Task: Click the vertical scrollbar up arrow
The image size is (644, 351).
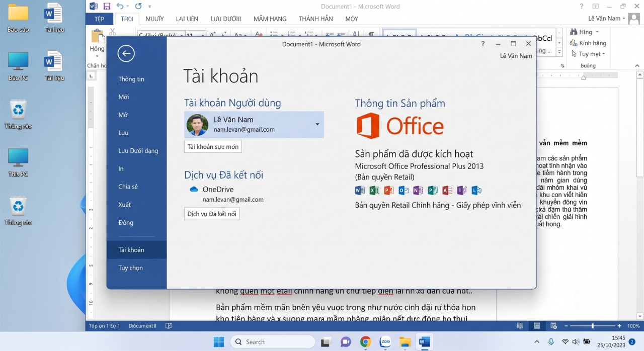Action: 640,75
